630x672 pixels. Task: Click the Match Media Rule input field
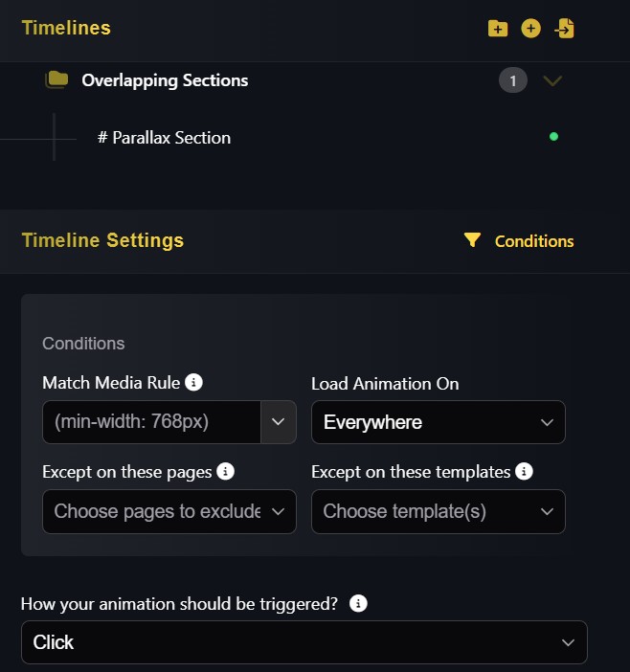coord(151,422)
